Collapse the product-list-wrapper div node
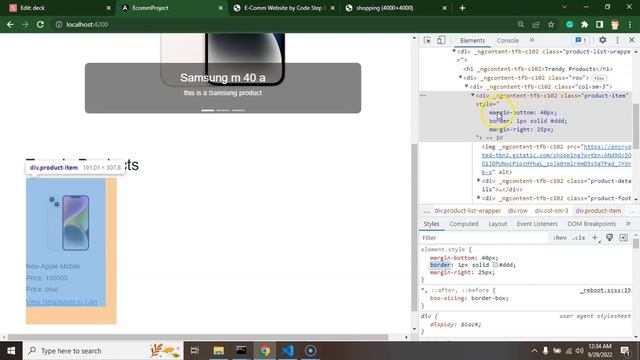This screenshot has width=640, height=360. [454, 51]
